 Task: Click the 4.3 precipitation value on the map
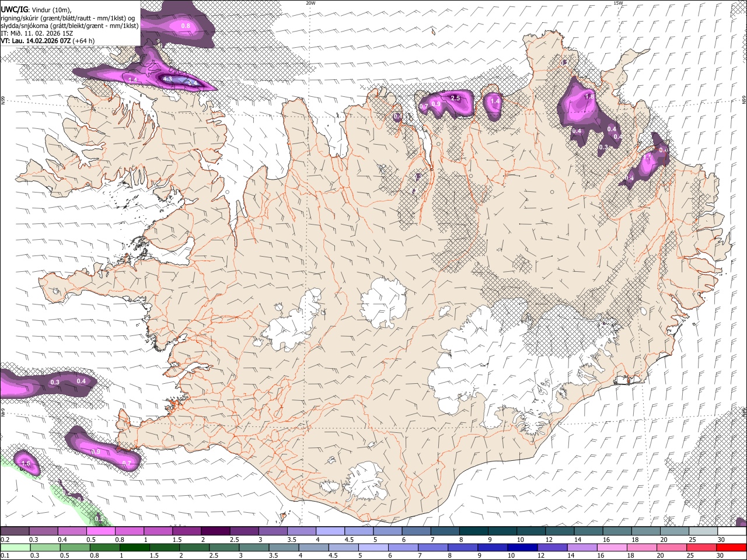[167, 79]
